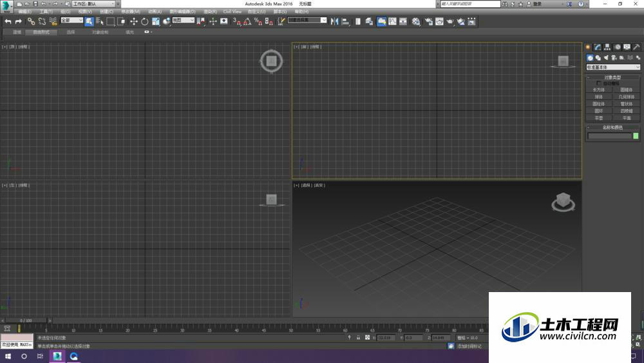Select the Move tool

134,21
